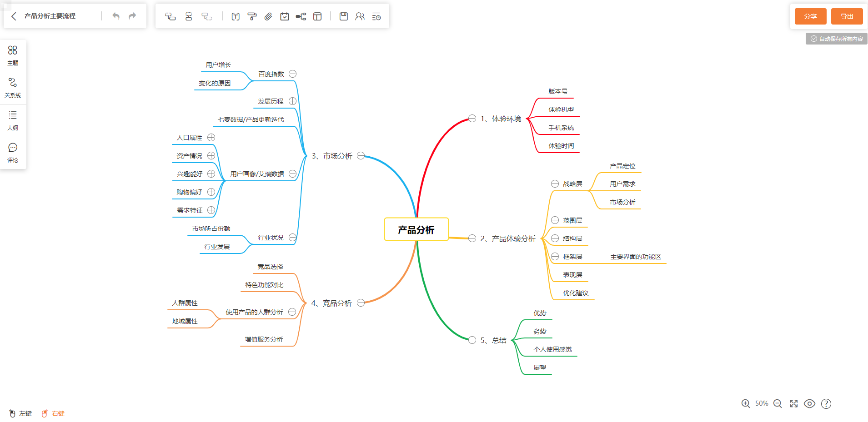Click the paperclip attachment icon
The width and height of the screenshot is (868, 422).
[x=268, y=16]
